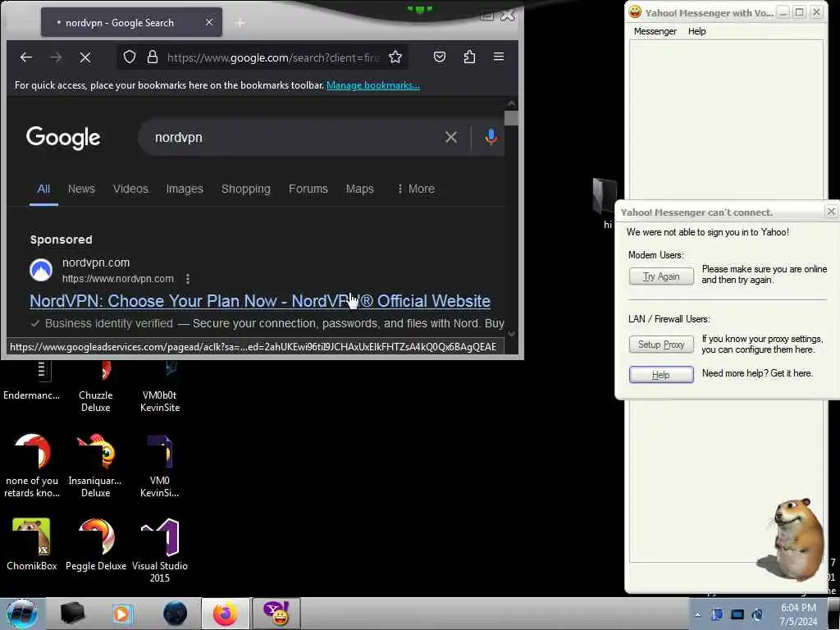The image size is (840, 630).
Task: Open Visual Studio 2015 desktop icon
Action: (160, 550)
